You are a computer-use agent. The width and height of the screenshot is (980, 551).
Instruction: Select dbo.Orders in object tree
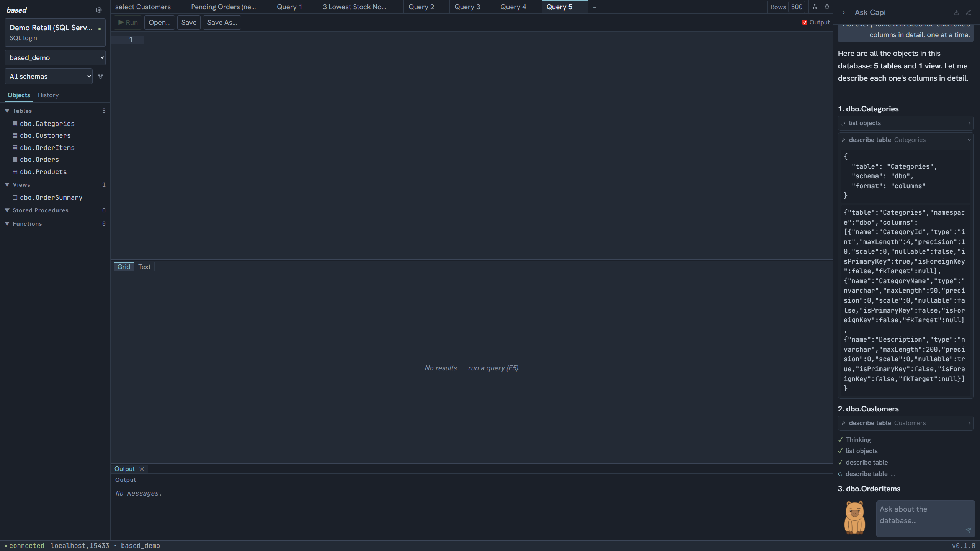[x=39, y=160]
